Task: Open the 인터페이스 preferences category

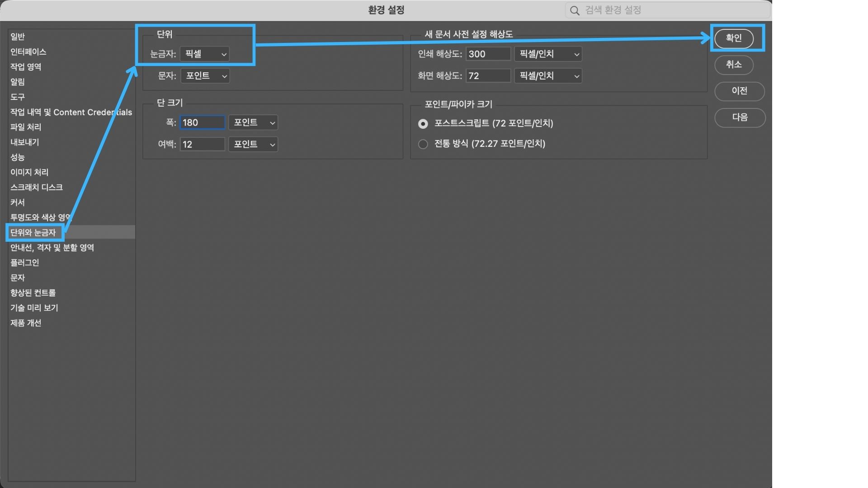Action: [71, 52]
